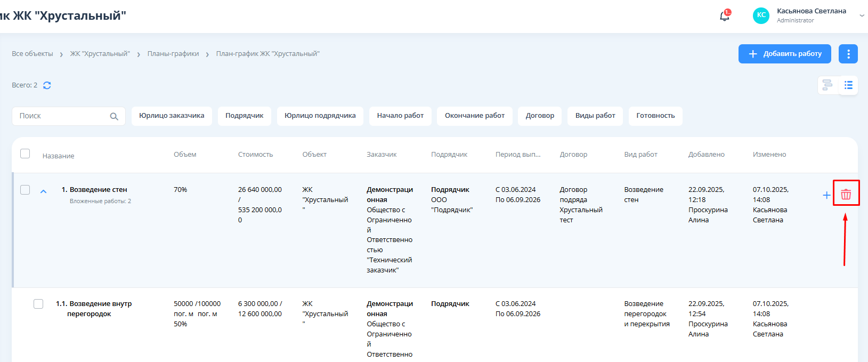Image resolution: width=868 pixels, height=362 pixels.
Task: Click the refresh icon next to Всего: 2
Action: click(x=47, y=85)
